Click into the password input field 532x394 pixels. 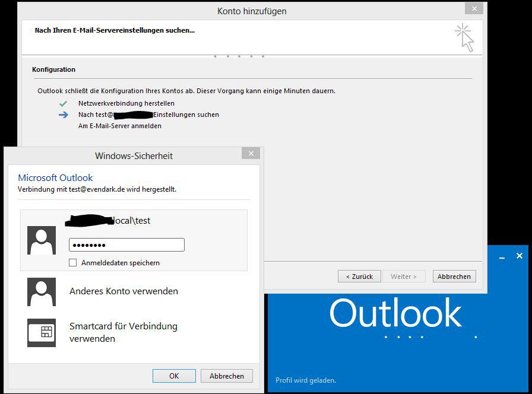pos(126,245)
